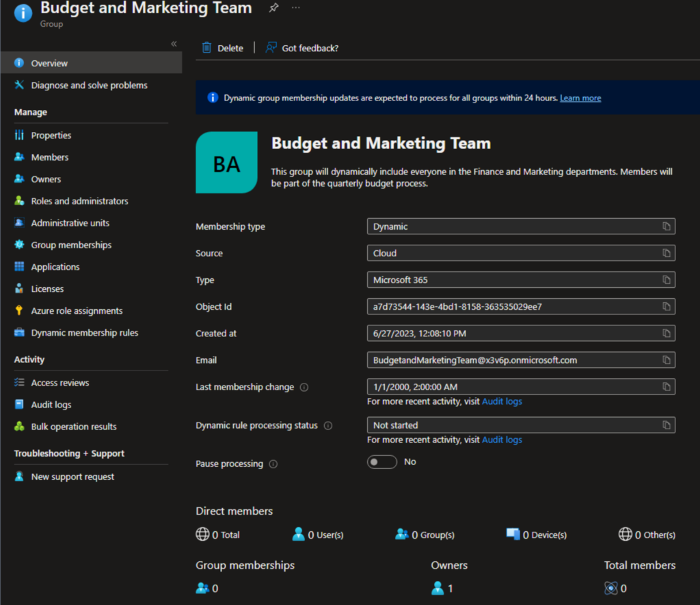Click the Email field
Viewport: 700px width, 605px height.
pyautogui.click(x=521, y=360)
